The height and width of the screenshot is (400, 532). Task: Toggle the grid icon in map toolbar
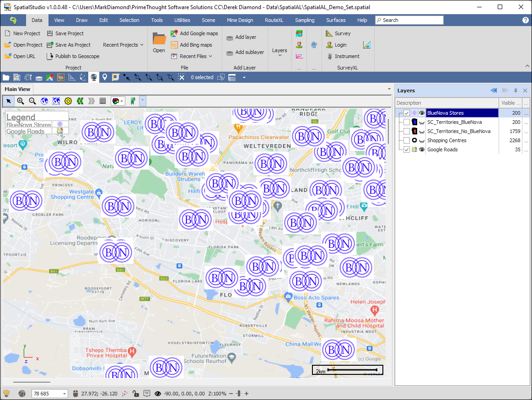(103, 101)
